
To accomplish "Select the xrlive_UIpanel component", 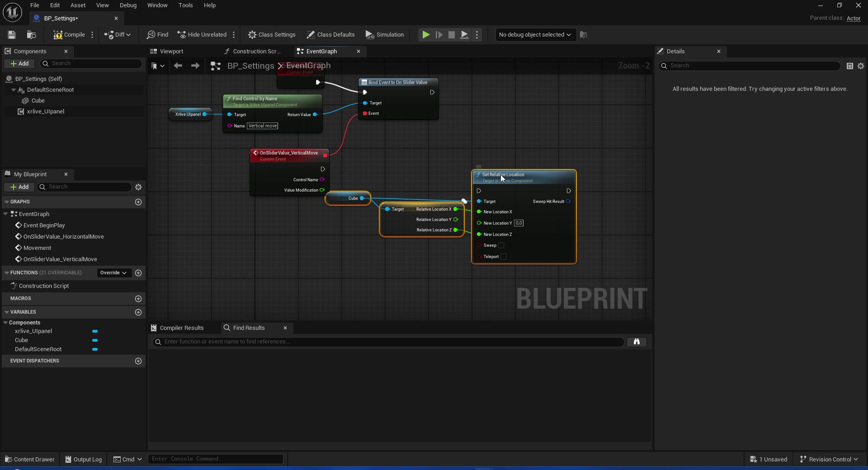I will [45, 112].
